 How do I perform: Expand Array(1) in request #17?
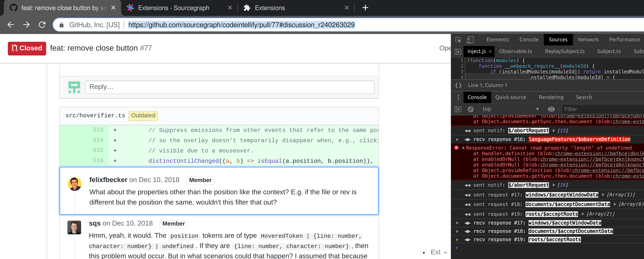tap(603, 195)
